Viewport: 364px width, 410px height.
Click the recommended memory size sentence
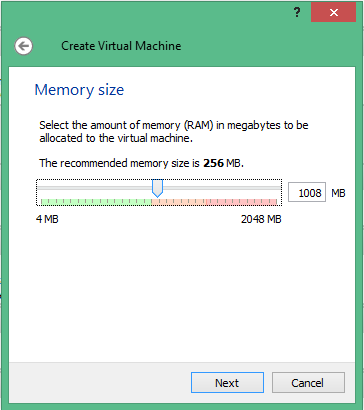click(x=142, y=163)
